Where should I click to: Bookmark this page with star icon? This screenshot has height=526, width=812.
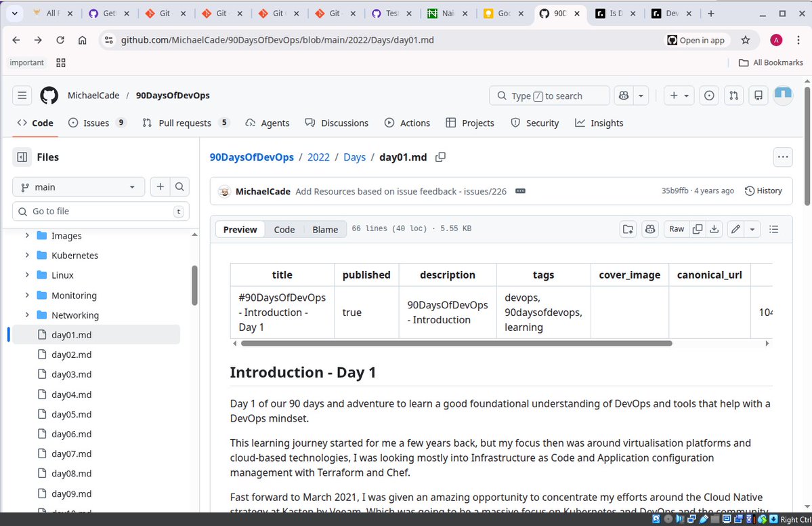745,40
